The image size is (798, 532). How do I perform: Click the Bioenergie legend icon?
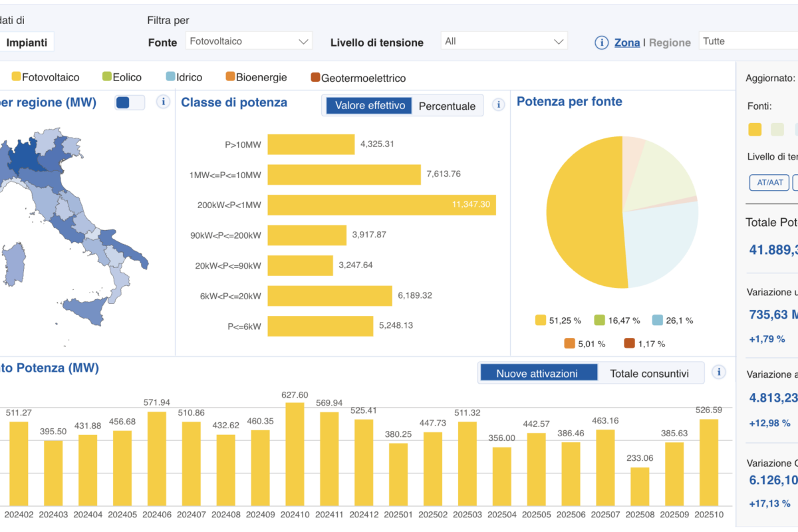(231, 77)
